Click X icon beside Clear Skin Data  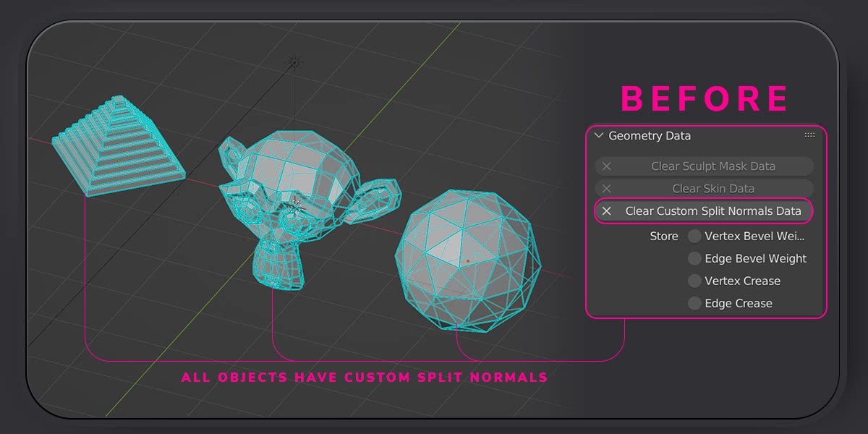tap(607, 189)
